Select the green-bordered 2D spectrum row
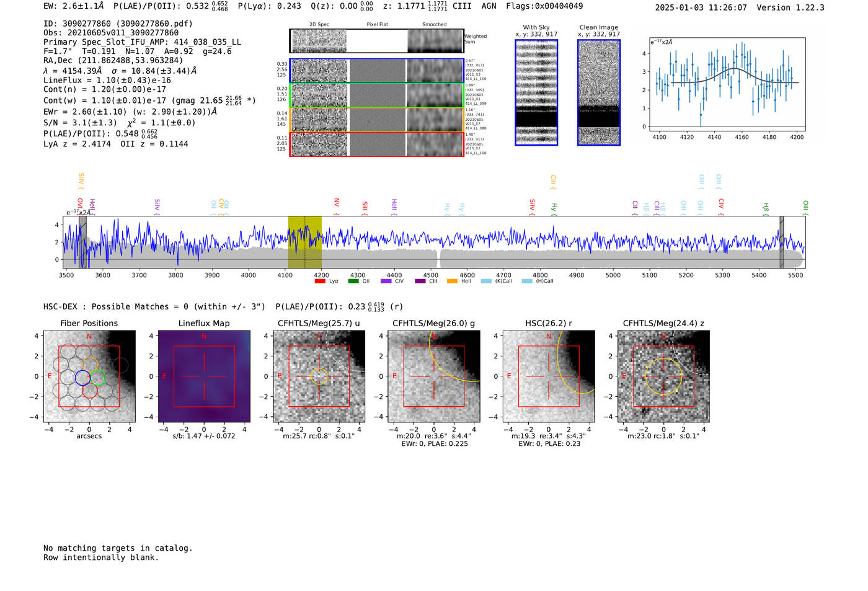The width and height of the screenshot is (868, 591). click(377, 96)
